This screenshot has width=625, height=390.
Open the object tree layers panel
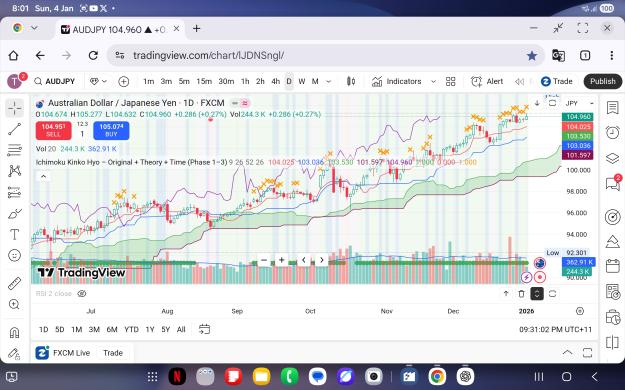pos(613,158)
